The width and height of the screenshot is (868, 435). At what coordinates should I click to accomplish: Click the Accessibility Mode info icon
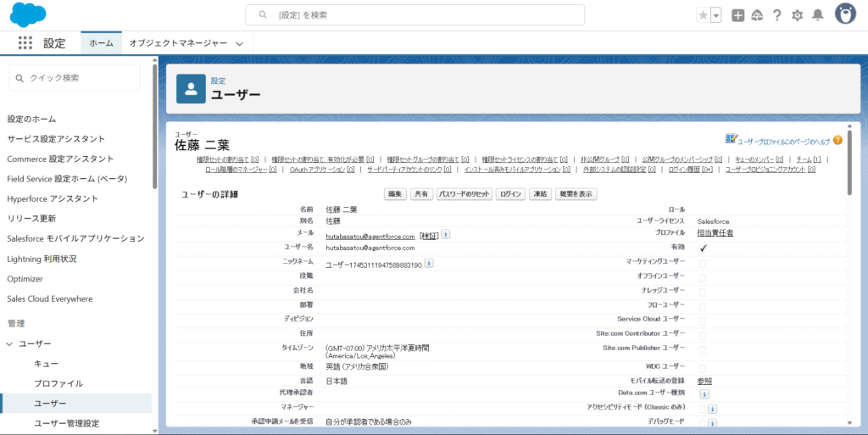(x=712, y=410)
